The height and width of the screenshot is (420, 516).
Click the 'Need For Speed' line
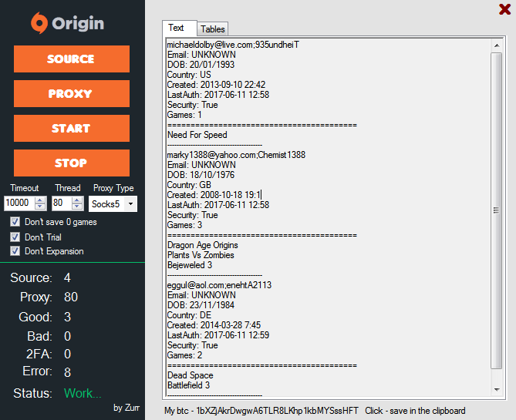(197, 135)
